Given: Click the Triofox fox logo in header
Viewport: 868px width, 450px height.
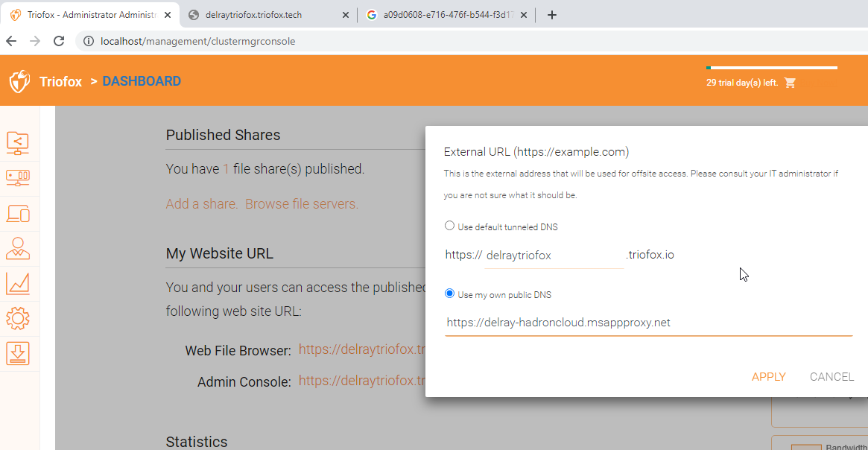Looking at the screenshot, I should click(19, 81).
